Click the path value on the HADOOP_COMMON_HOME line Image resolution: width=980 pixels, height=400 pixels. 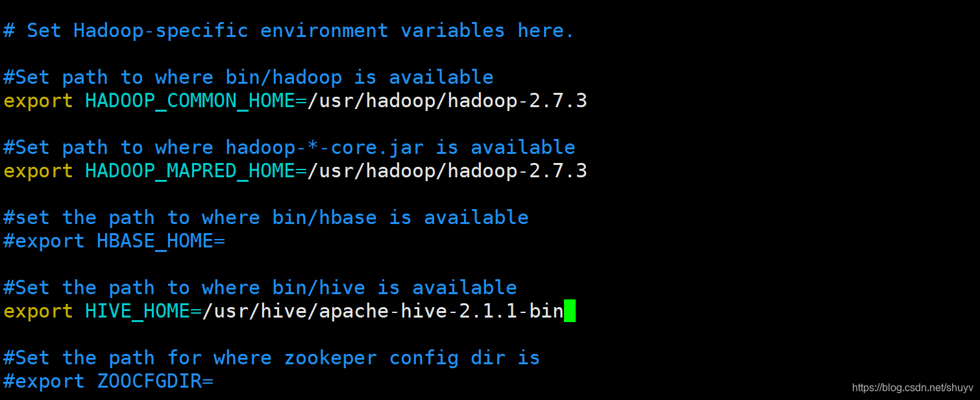click(447, 101)
